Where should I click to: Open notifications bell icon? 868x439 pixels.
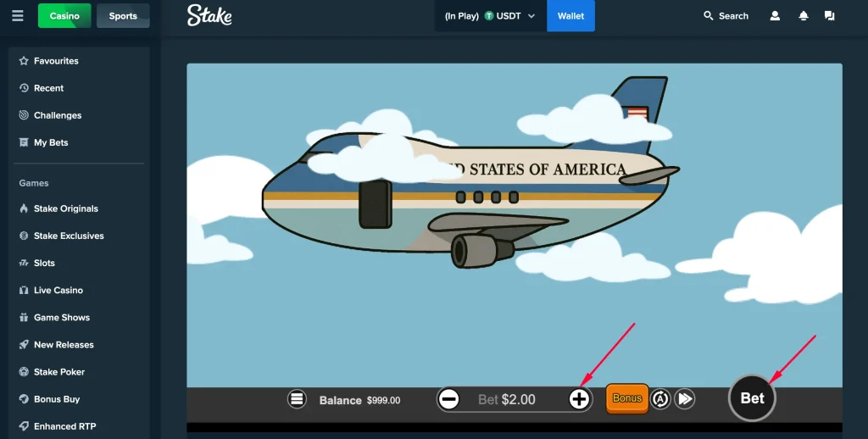point(804,16)
